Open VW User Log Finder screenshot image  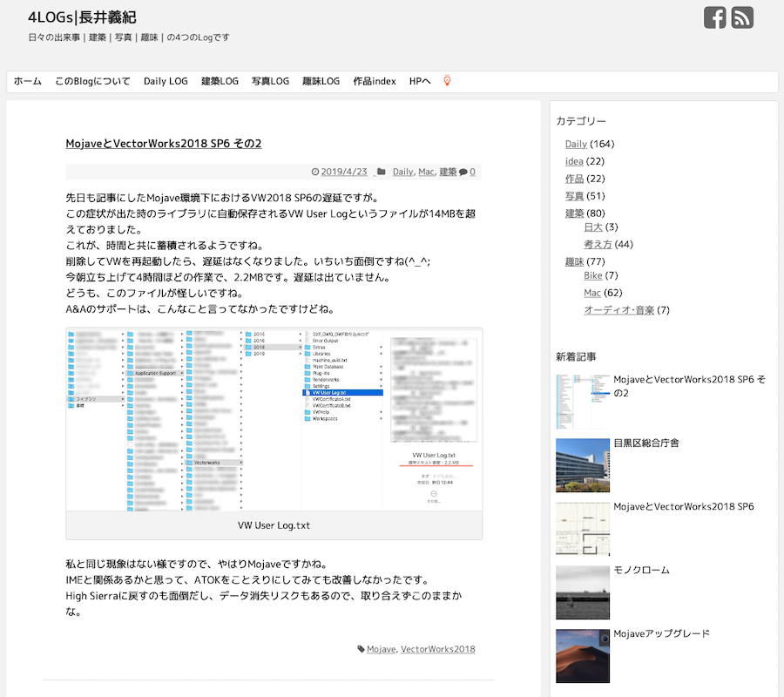coord(274,419)
